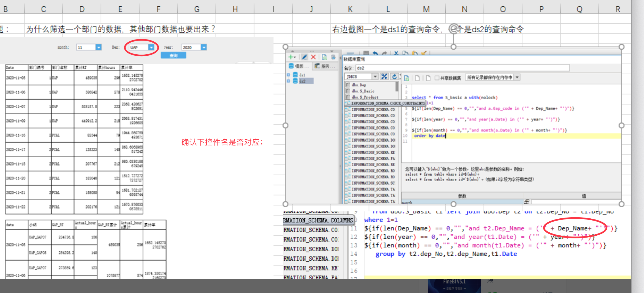The height and width of the screenshot is (293, 644).
Task: Select dbo.S_Product in the table list
Action: click(x=365, y=97)
